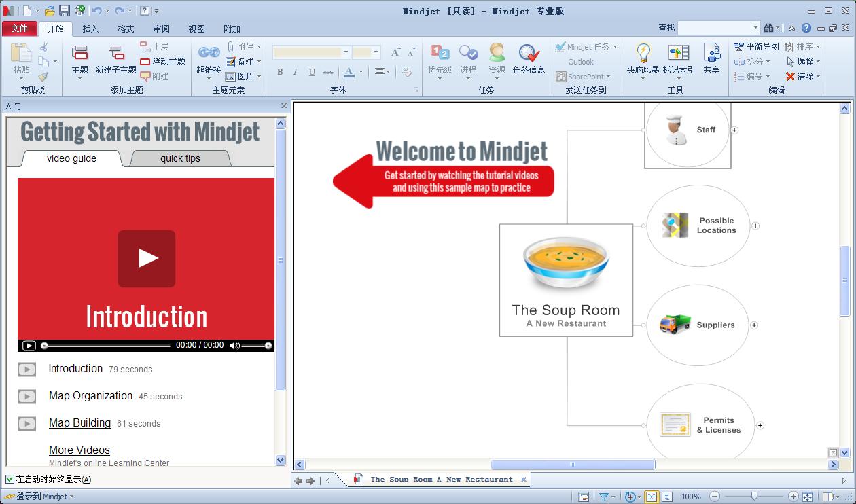Click Fit Map icon in status bar
This screenshot has width=856, height=504.
807,497
